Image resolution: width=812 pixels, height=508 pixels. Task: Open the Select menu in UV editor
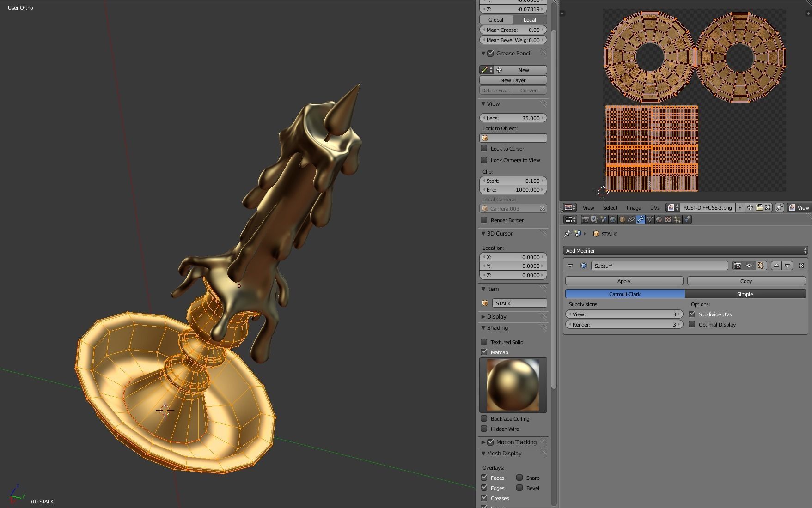[610, 208]
